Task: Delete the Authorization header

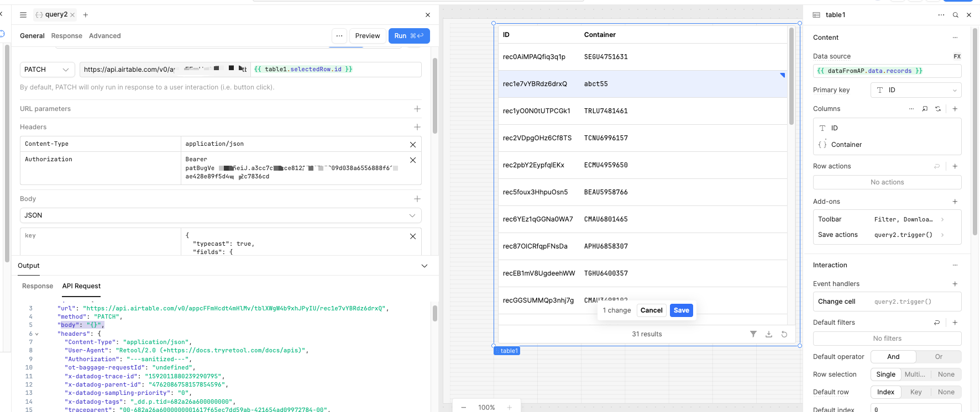Action: coord(413,160)
